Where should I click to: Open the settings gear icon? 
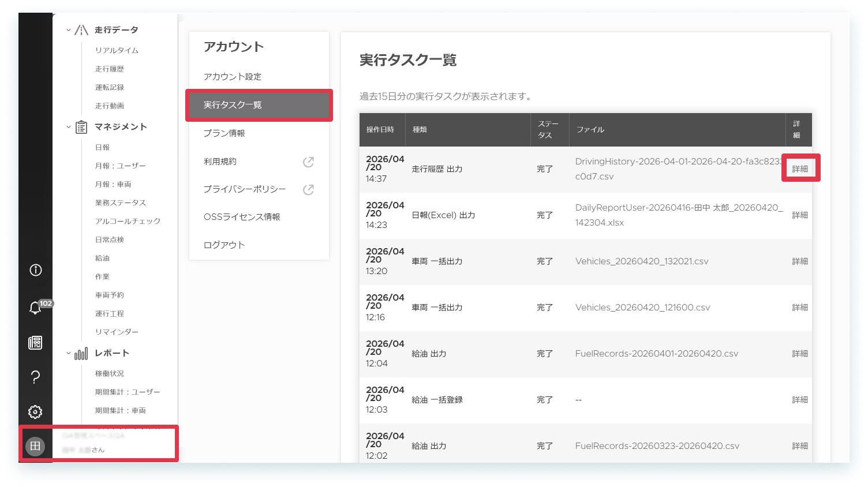coord(35,412)
